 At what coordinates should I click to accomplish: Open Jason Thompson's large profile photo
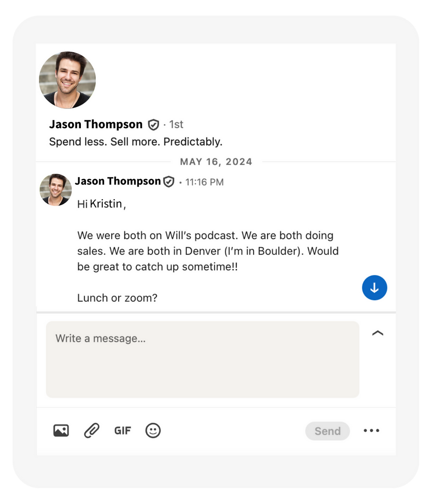(x=67, y=80)
